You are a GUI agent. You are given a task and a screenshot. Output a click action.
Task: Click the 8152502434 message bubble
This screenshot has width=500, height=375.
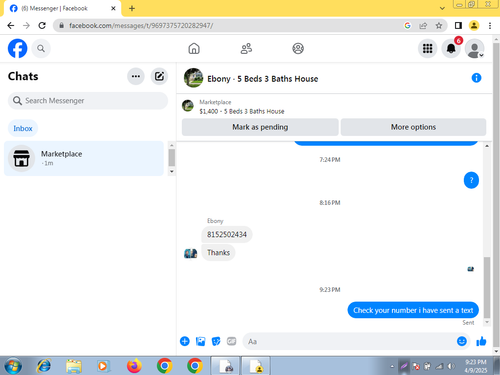tap(227, 235)
